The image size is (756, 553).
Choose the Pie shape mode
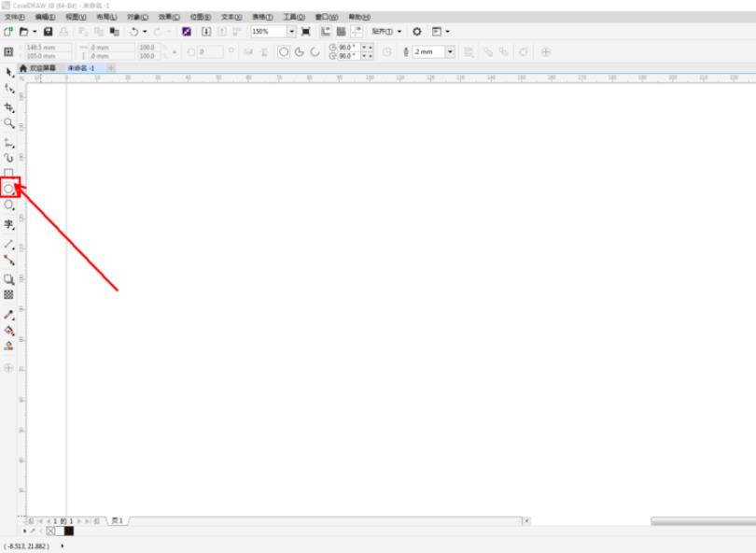tap(300, 51)
